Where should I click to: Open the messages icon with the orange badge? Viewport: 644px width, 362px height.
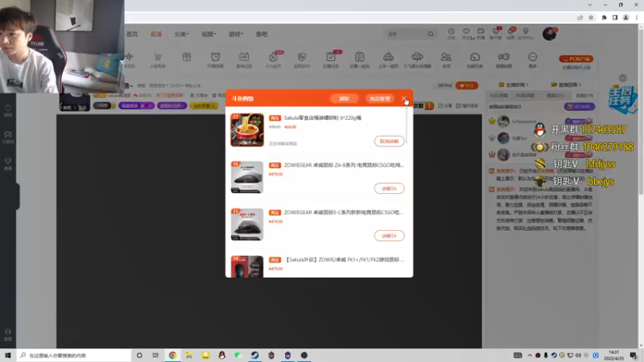pos(511,31)
